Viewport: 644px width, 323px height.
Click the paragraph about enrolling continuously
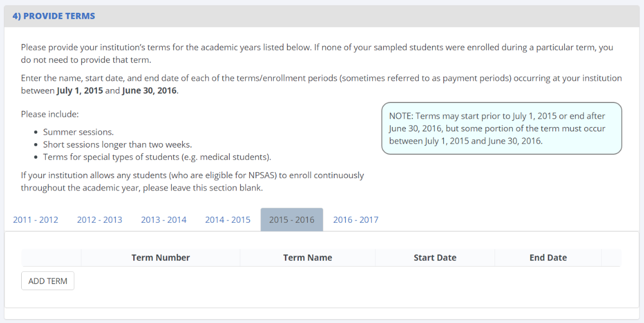pos(192,182)
